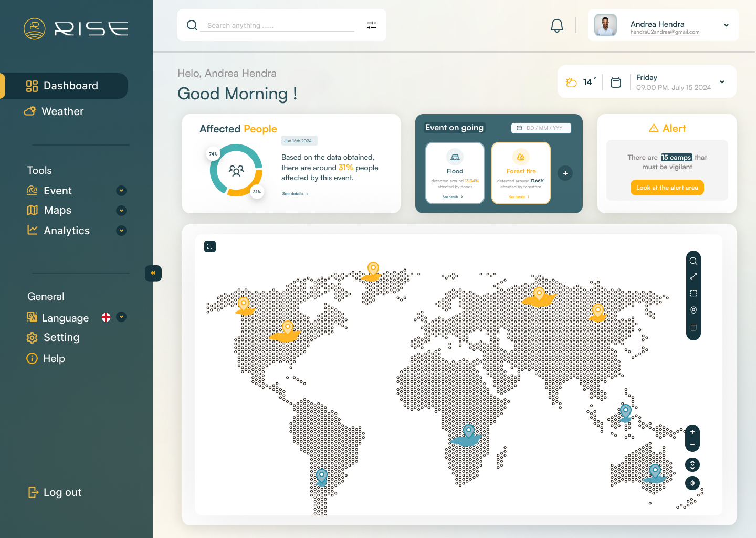Select the map search magnifier tool
The height and width of the screenshot is (538, 756).
coord(693,261)
